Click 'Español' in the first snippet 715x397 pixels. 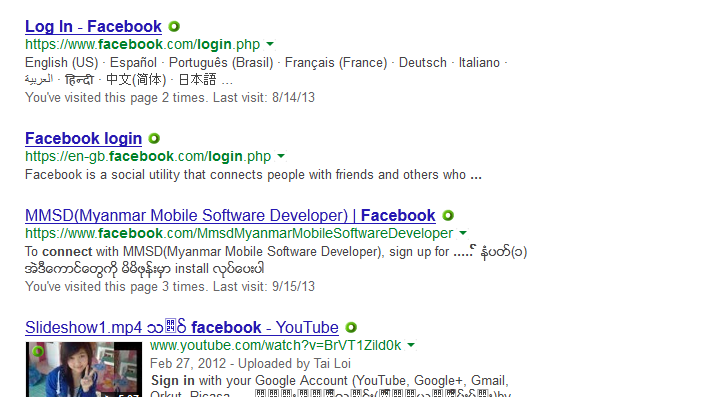click(x=133, y=62)
